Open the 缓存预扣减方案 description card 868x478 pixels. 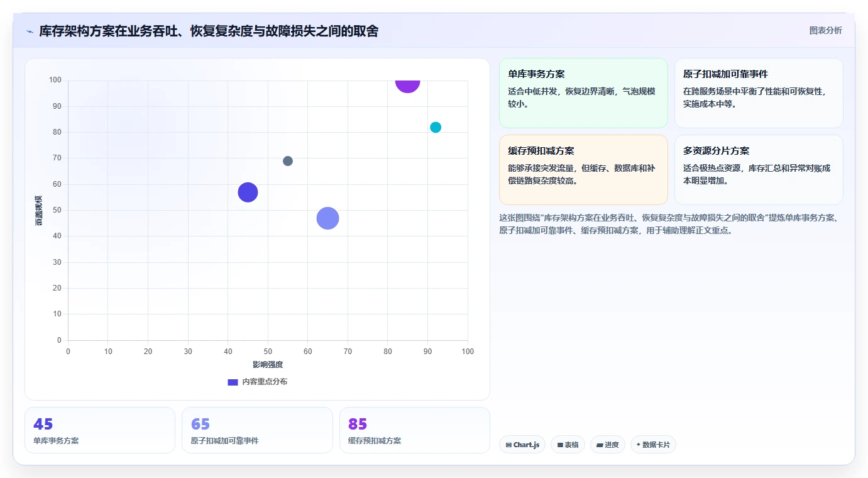(583, 170)
